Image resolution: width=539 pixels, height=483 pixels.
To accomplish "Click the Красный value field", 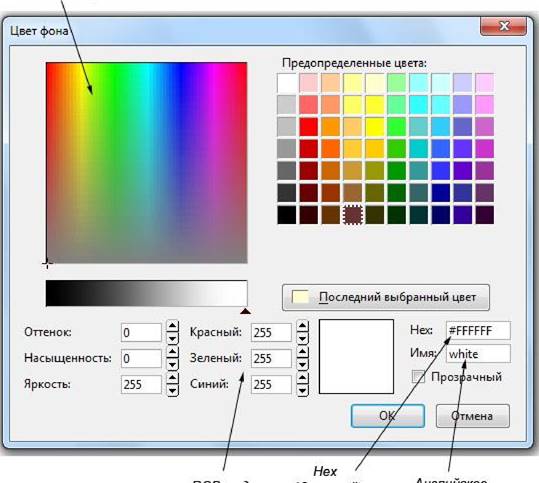I will point(271,332).
